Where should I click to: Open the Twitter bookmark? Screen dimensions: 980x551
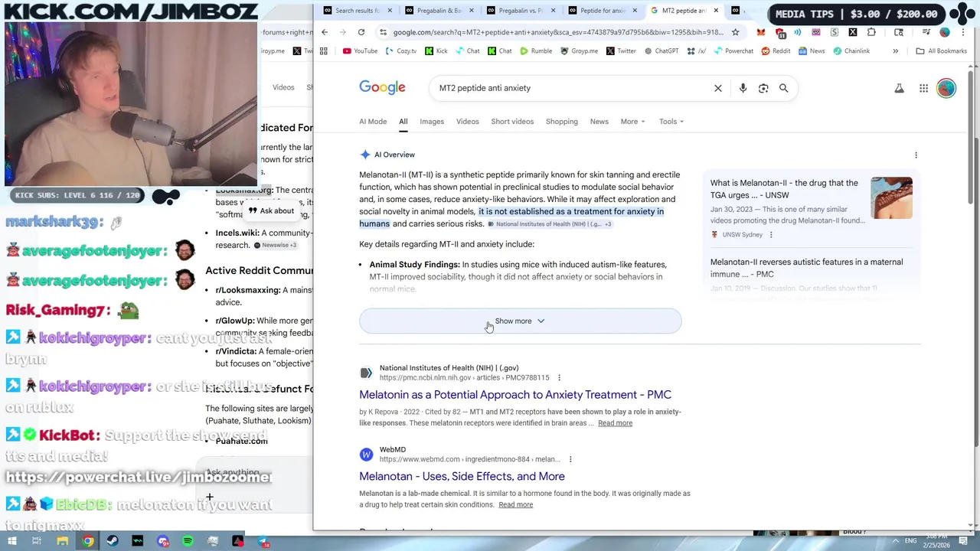(621, 51)
